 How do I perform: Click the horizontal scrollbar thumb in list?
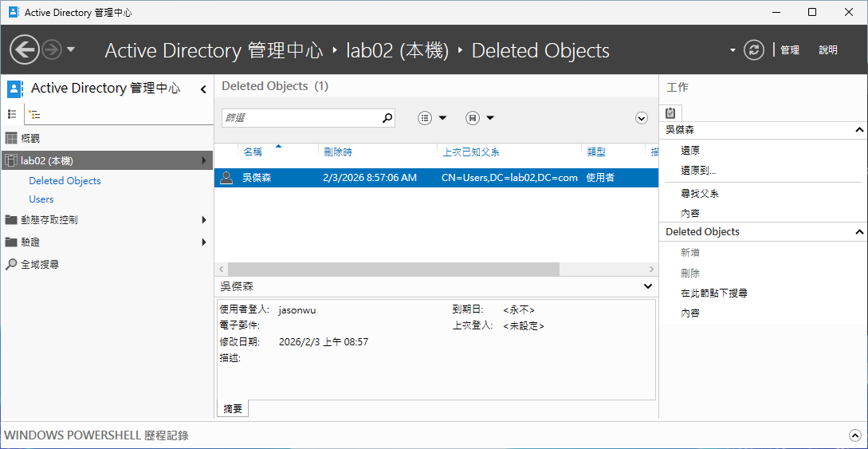click(x=394, y=269)
